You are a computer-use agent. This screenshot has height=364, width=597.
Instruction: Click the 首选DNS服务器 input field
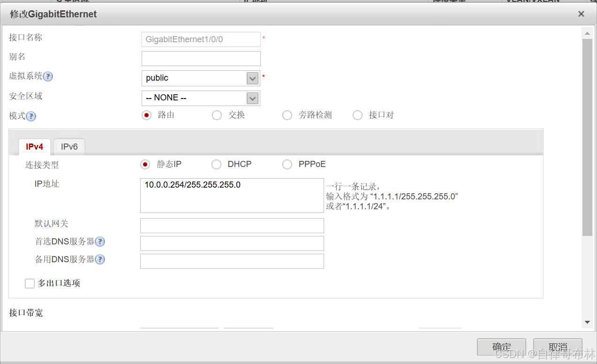click(x=232, y=243)
